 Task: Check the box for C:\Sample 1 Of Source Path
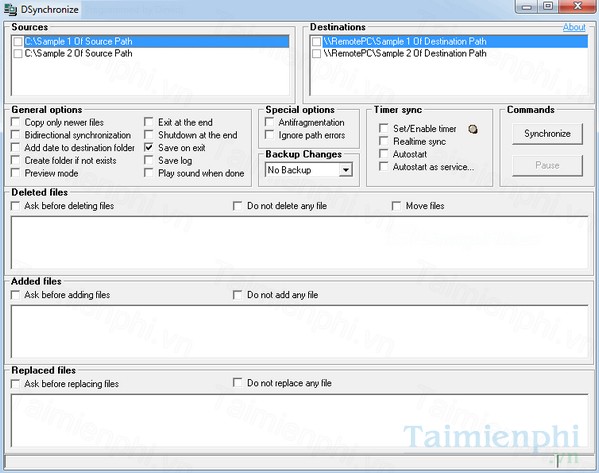(x=18, y=41)
